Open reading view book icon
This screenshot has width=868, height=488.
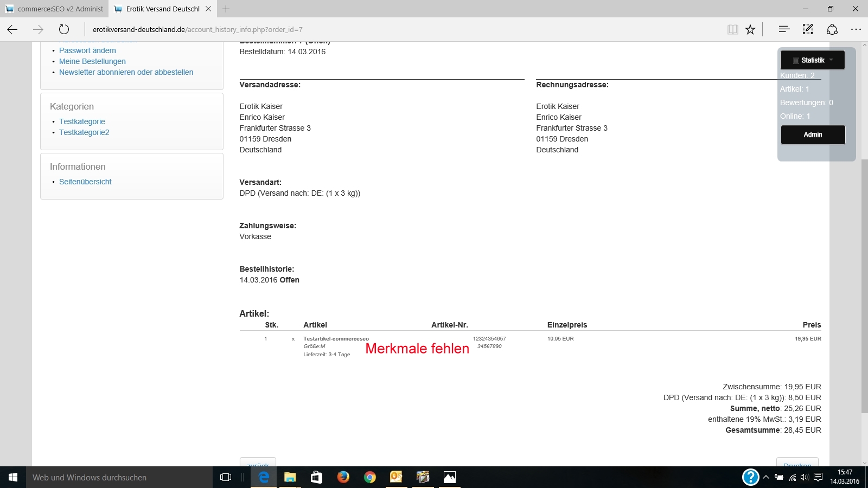732,29
